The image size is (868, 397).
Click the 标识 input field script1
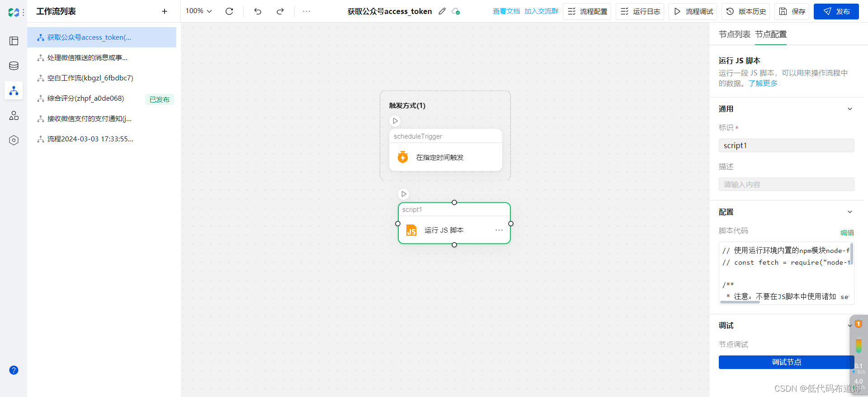[x=787, y=145]
